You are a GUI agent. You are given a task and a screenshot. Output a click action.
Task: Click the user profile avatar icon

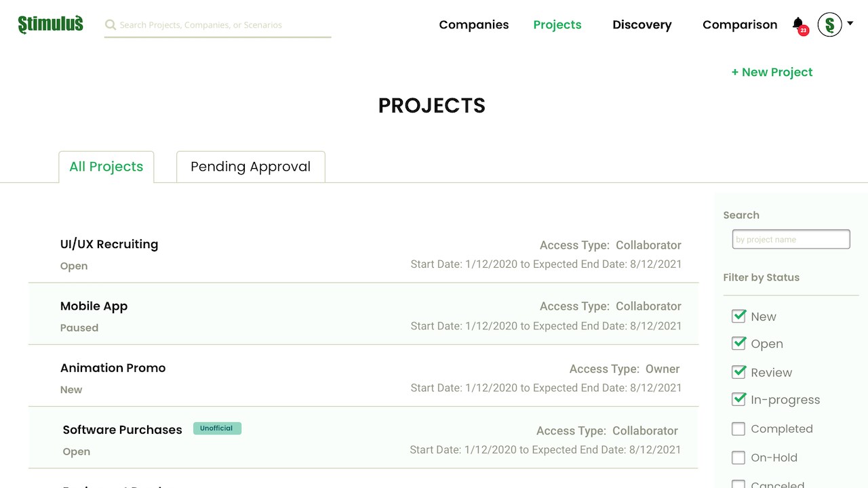[x=829, y=24]
